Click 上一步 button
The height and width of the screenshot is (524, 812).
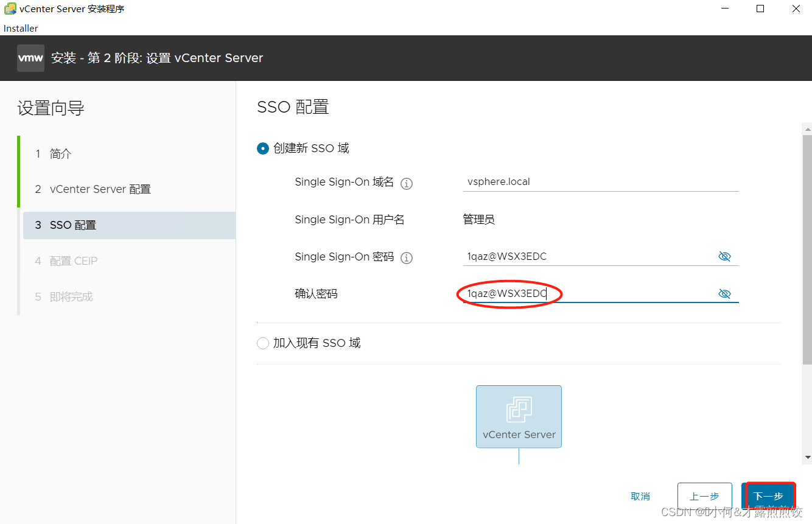tap(704, 497)
